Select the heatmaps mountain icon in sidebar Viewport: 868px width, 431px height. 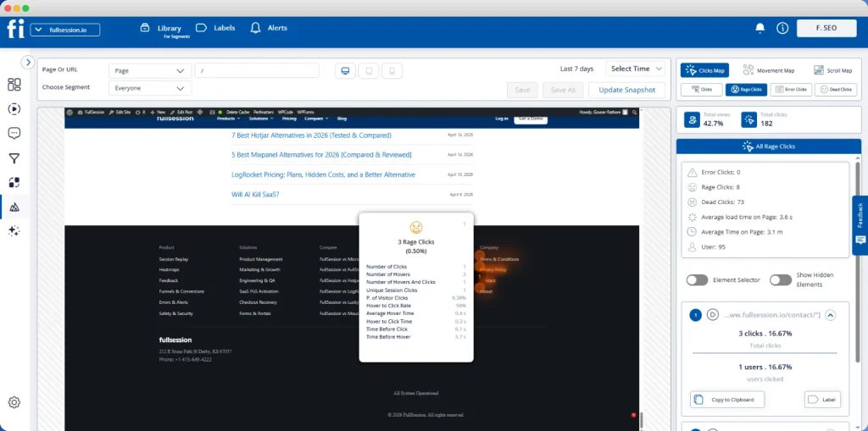[14, 207]
